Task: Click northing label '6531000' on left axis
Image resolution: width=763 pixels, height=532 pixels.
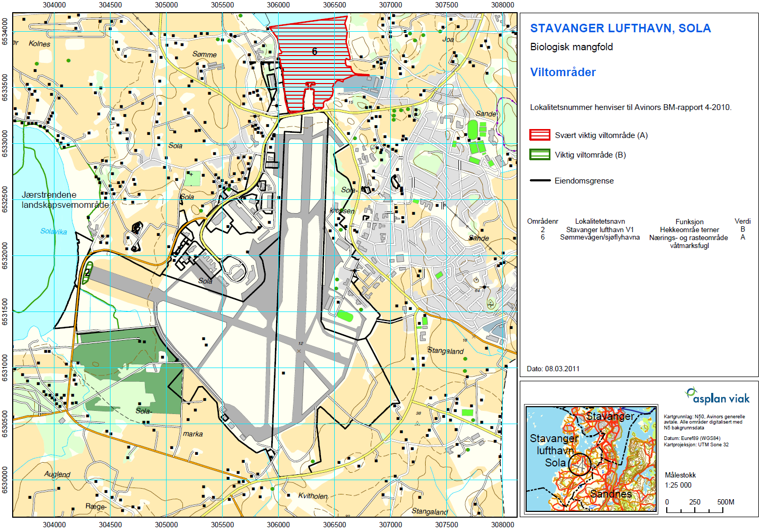Action: point(5,368)
